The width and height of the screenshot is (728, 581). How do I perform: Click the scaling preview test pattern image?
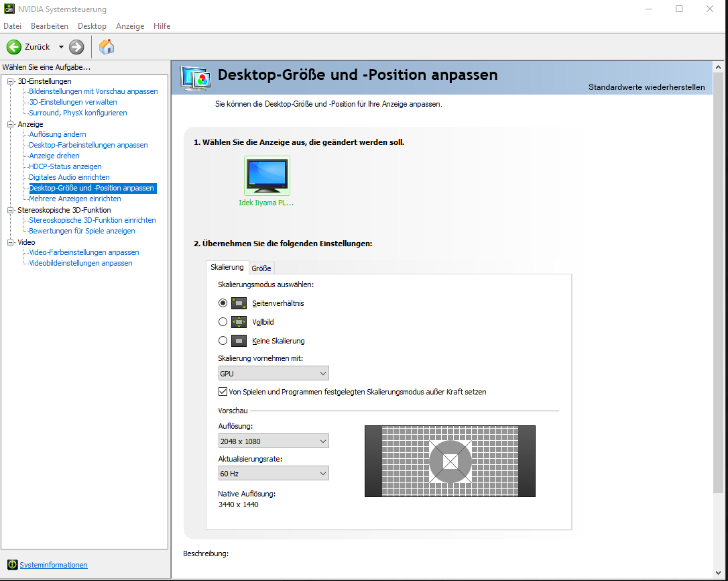[450, 461]
